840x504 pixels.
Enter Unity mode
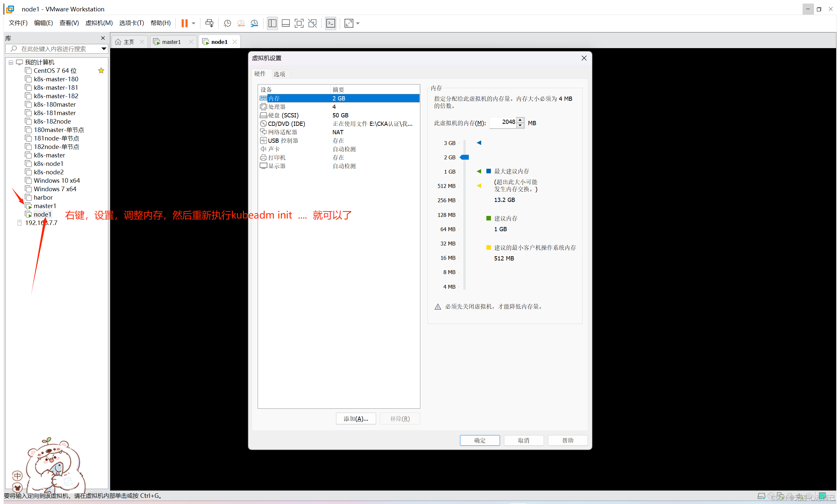312,23
